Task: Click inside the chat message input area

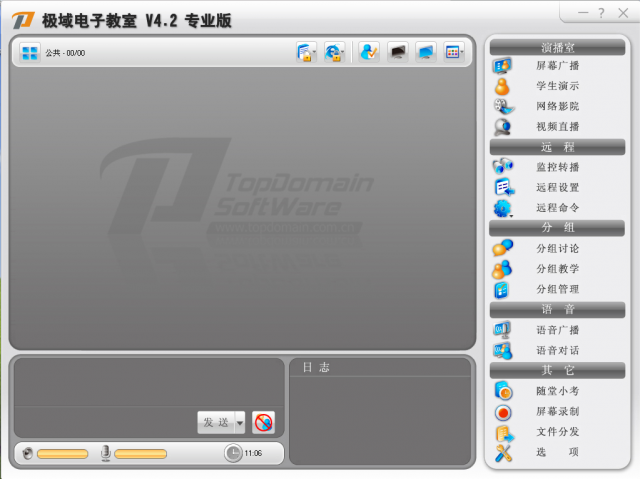Action: coord(149,383)
